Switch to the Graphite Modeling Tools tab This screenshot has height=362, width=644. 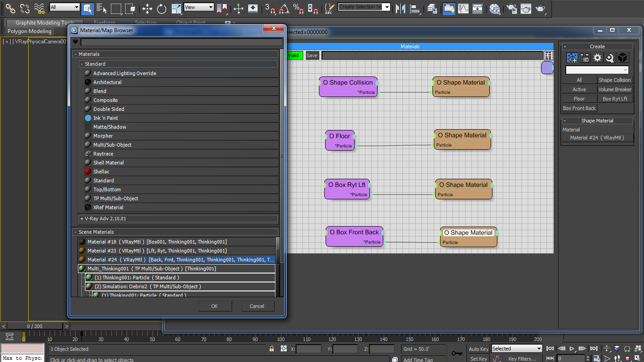45,23
